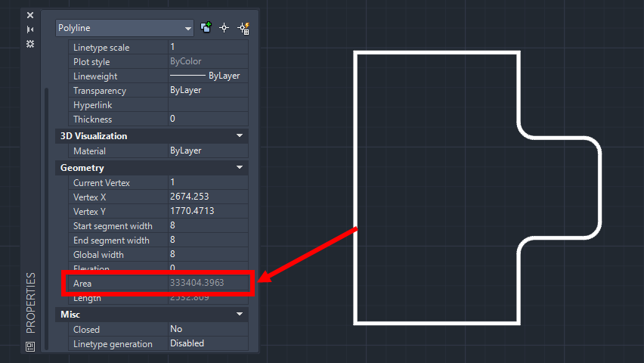Edit the Start segment width value
Image resolution: width=644 pixels, height=363 pixels.
pos(208,225)
